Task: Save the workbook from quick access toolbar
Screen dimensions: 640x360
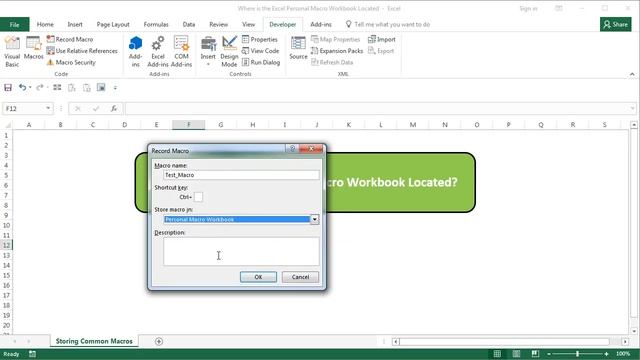Action: [x=8, y=87]
